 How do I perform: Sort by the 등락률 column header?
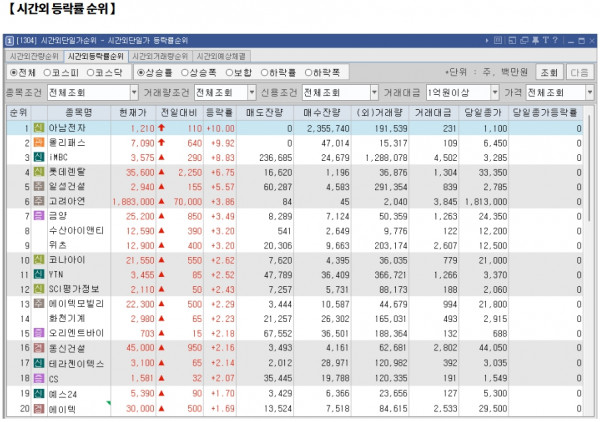coord(219,112)
